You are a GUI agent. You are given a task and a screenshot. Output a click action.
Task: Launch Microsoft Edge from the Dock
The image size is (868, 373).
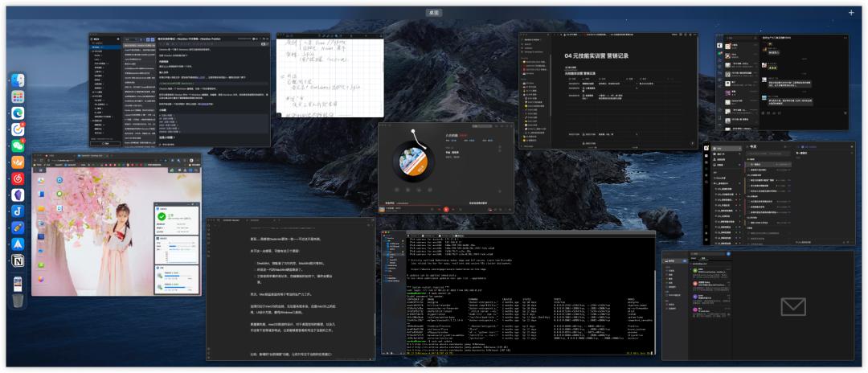(18, 113)
